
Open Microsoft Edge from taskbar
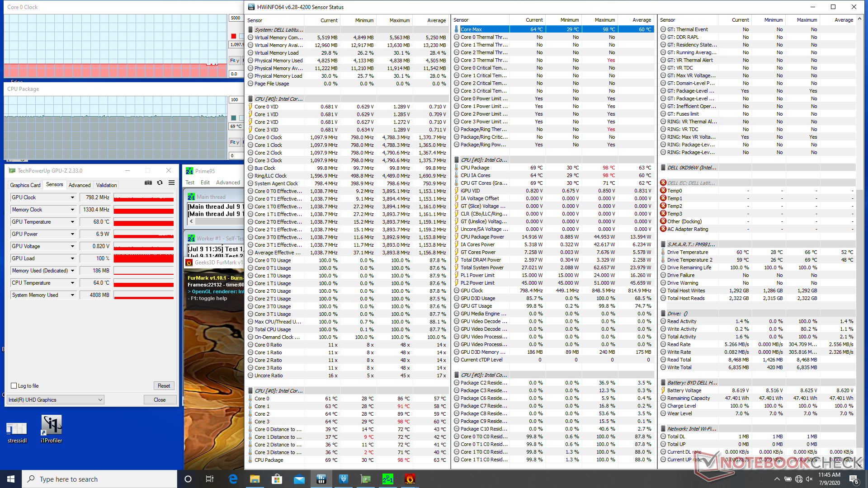pos(233,479)
